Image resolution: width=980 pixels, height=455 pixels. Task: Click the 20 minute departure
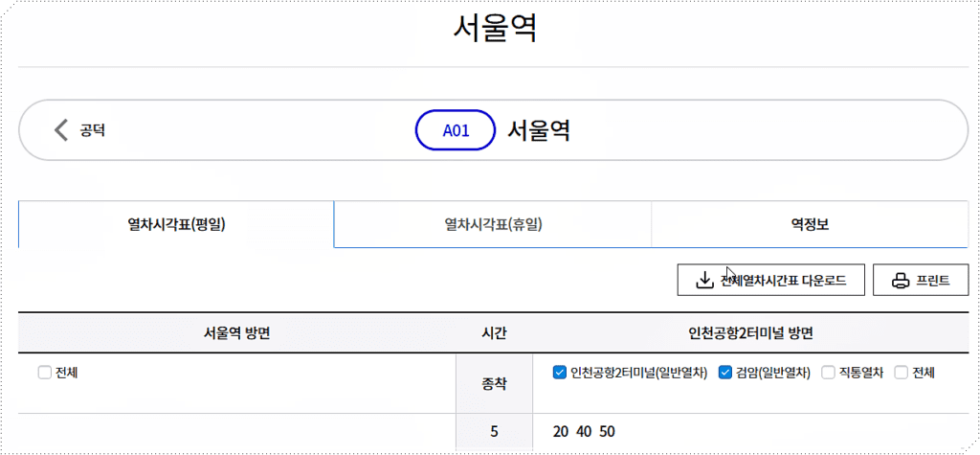(x=561, y=432)
